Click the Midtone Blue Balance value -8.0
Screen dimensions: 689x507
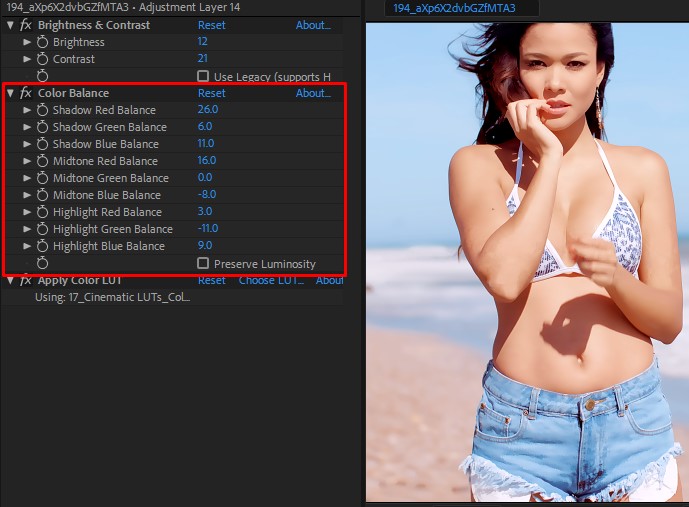tap(207, 195)
